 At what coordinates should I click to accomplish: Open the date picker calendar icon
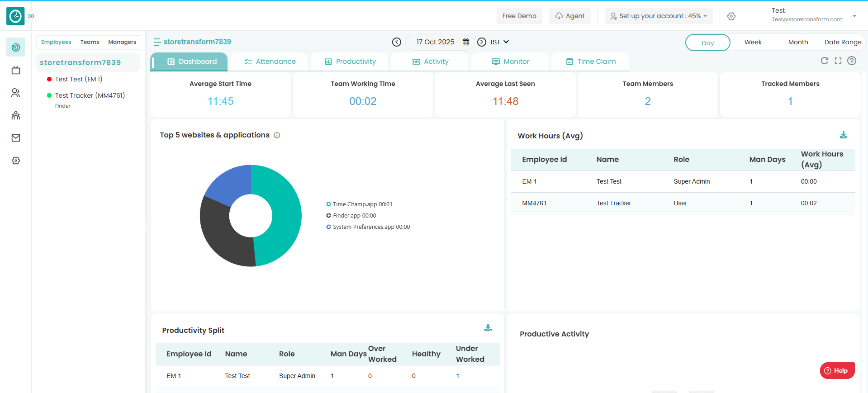pos(466,42)
